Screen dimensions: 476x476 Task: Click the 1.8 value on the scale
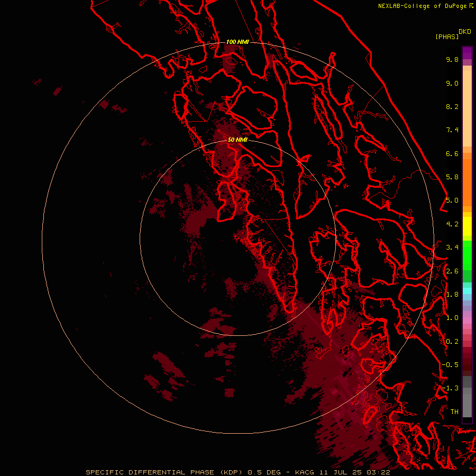(452, 295)
